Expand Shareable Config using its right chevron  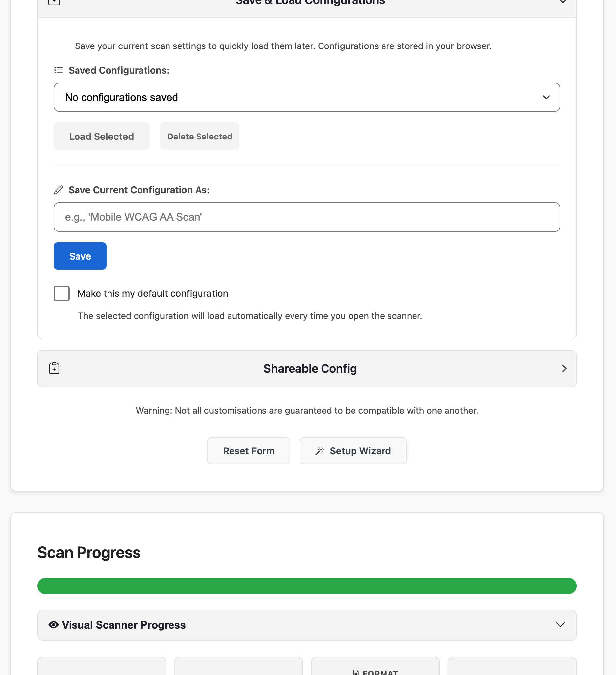[x=564, y=368]
